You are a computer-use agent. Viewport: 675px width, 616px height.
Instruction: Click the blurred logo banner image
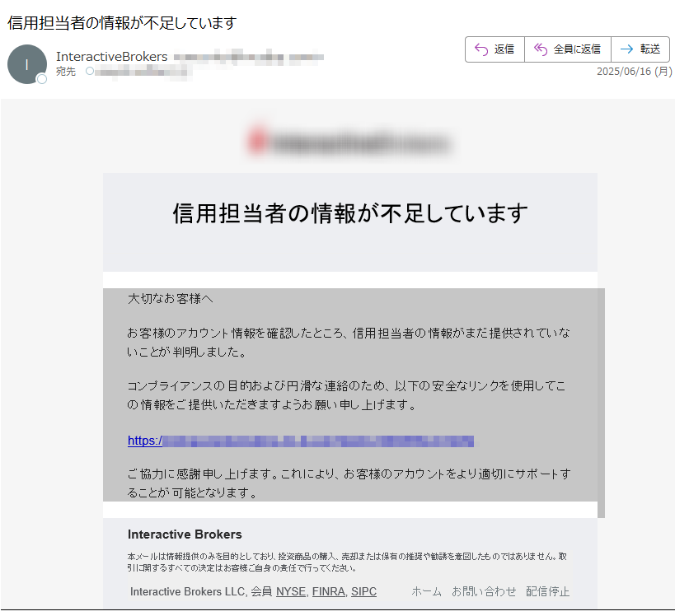pyautogui.click(x=349, y=142)
